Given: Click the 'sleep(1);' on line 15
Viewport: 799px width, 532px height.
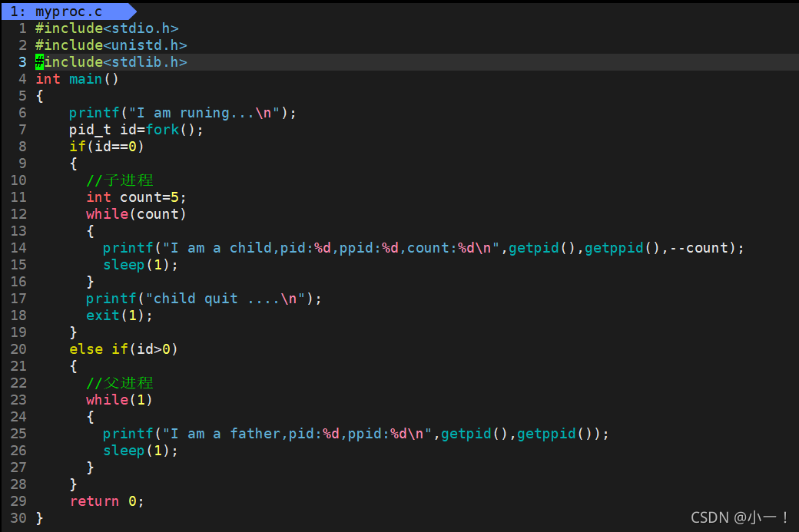Looking at the screenshot, I should tap(141, 265).
